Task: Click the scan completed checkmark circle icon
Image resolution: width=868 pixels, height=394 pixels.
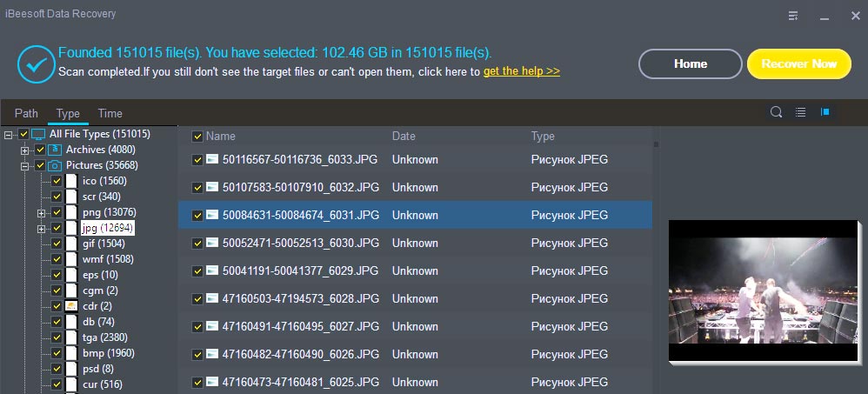Action: tap(37, 64)
